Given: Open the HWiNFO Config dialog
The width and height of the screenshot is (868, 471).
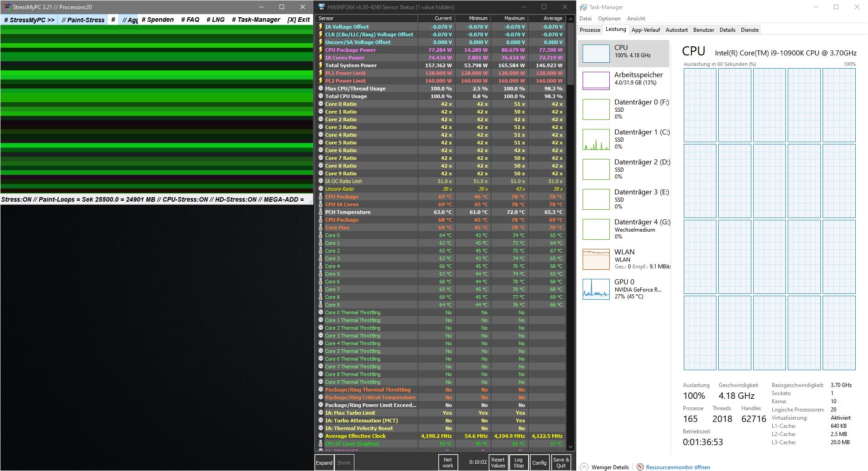Looking at the screenshot, I should tap(539, 462).
